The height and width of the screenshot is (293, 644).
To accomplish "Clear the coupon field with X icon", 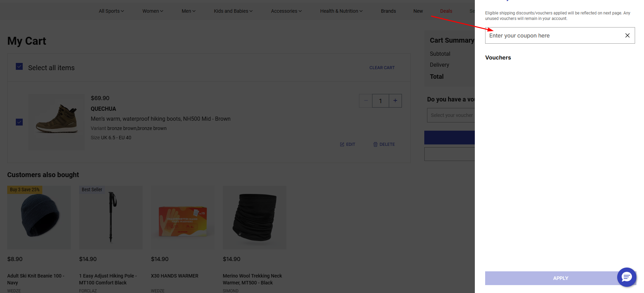I will pyautogui.click(x=627, y=35).
